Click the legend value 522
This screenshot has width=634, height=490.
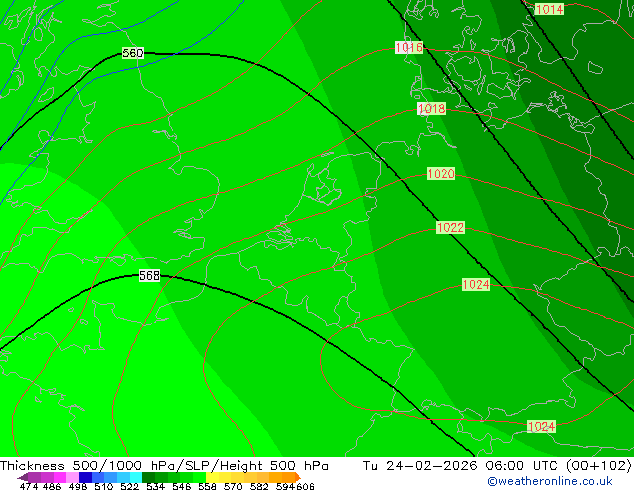coord(130,486)
